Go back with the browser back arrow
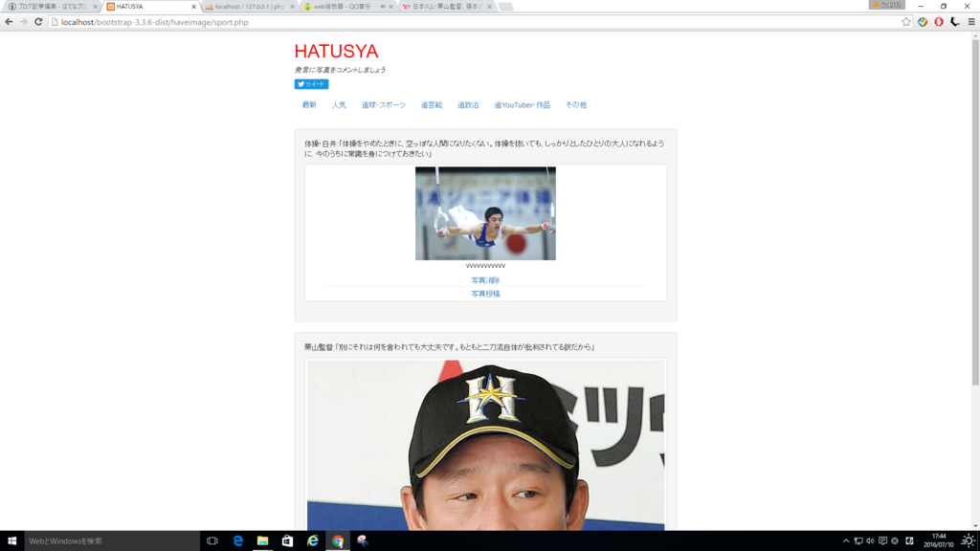Image resolution: width=980 pixels, height=551 pixels. point(9,22)
